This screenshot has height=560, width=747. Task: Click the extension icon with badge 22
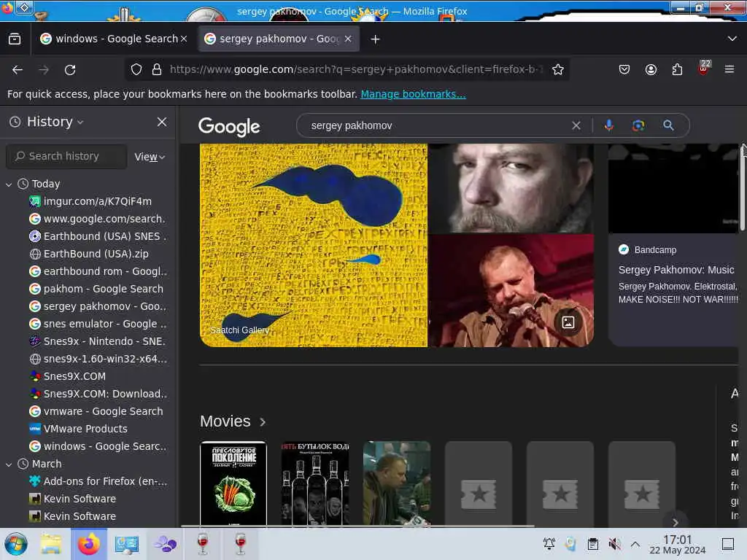[704, 68]
